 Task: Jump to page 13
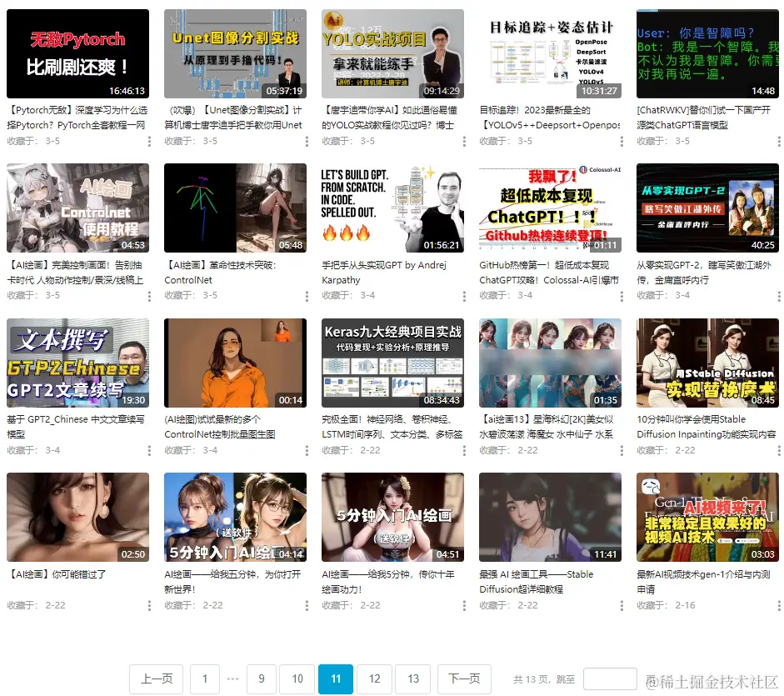413,679
